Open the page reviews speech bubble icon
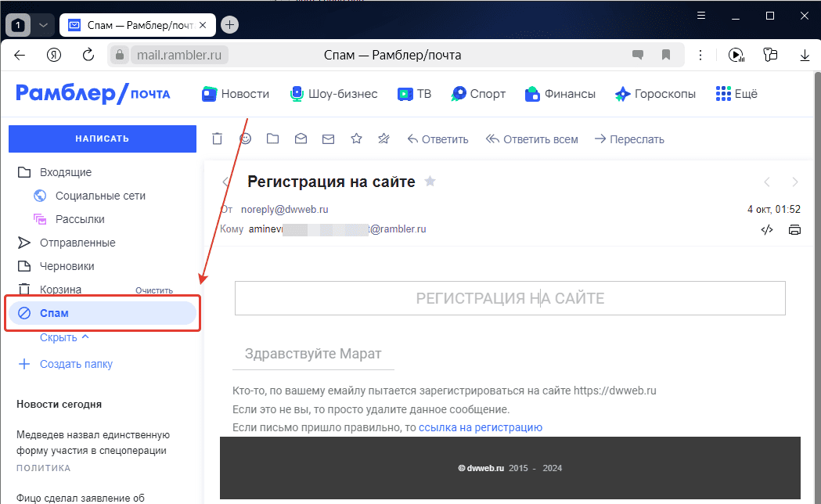 [x=638, y=55]
